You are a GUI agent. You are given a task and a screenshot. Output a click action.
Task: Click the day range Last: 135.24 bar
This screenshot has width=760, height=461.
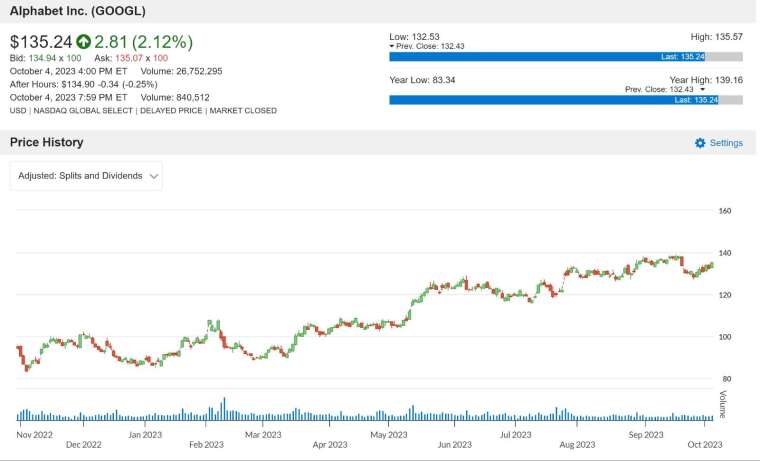click(x=566, y=57)
